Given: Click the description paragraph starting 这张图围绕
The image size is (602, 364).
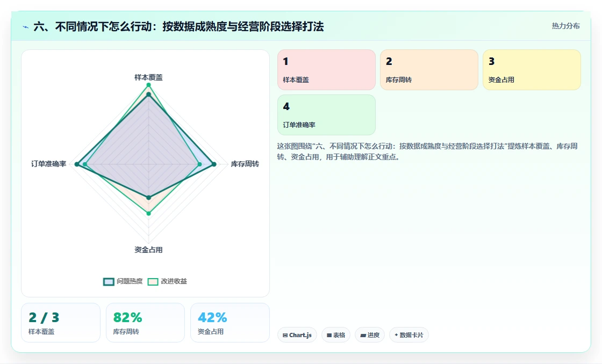Looking at the screenshot, I should [427, 151].
